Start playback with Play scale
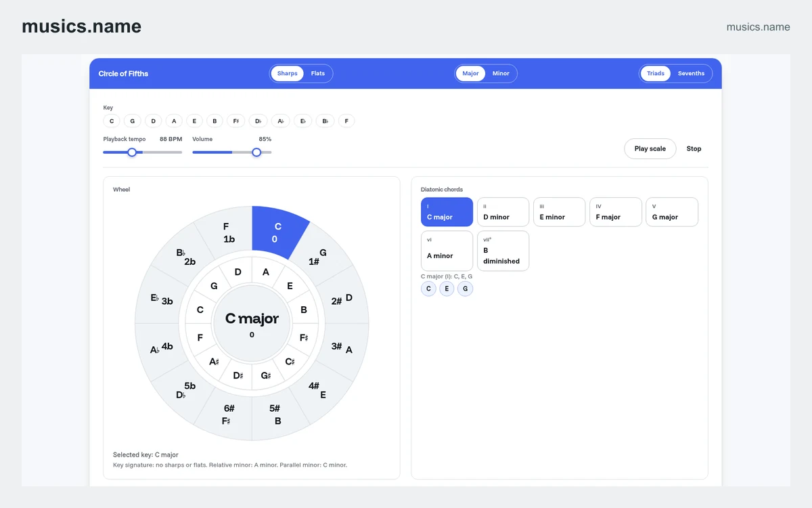 pos(650,148)
